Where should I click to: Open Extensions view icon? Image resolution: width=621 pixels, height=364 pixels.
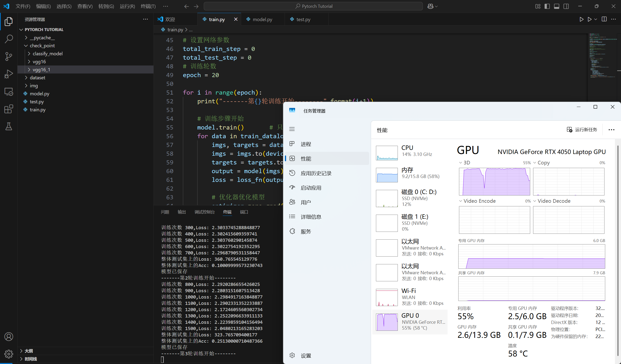click(9, 109)
